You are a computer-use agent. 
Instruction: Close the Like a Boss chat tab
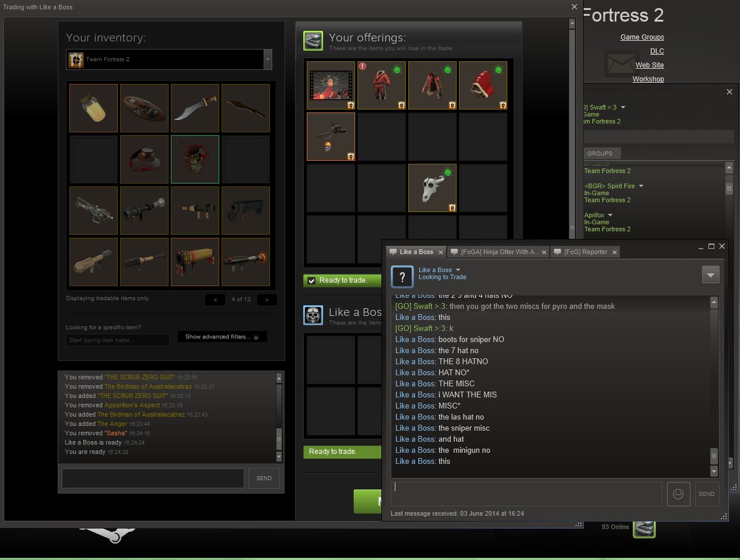click(x=441, y=252)
